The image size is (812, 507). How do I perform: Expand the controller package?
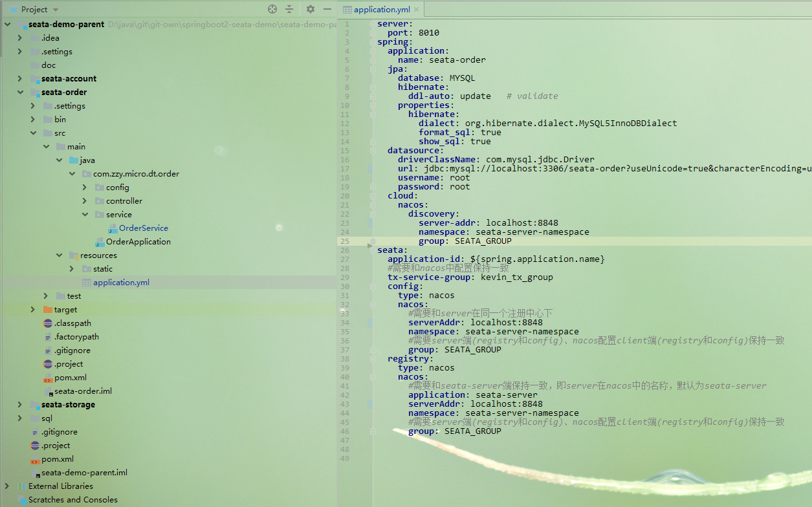[x=85, y=201]
